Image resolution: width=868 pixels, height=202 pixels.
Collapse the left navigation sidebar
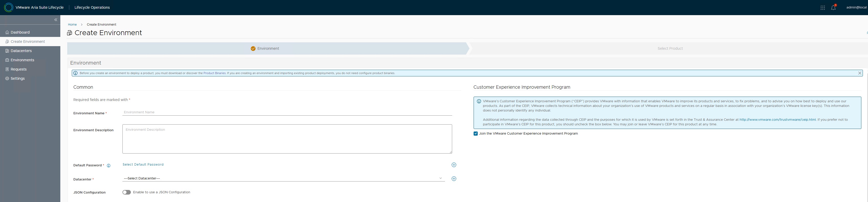point(56,20)
